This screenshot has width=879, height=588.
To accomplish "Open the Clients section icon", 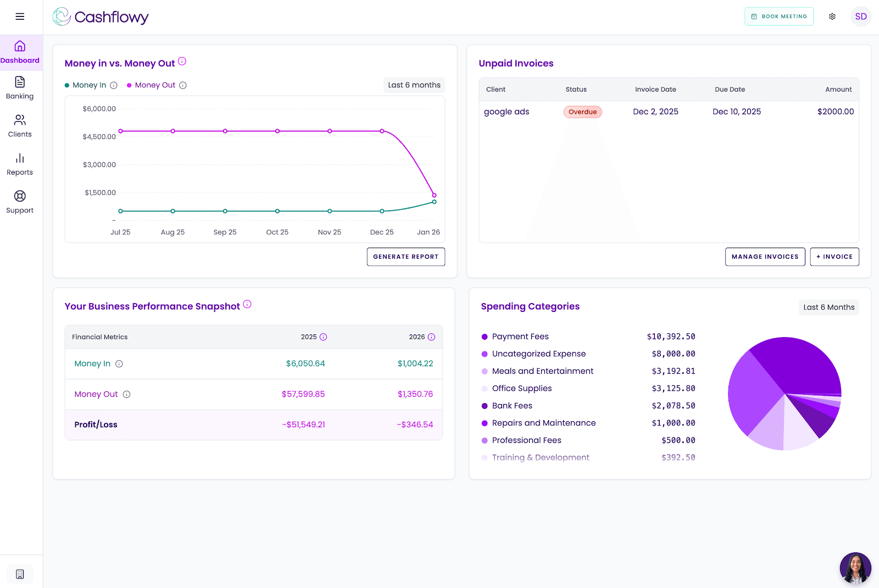I will 20,120.
